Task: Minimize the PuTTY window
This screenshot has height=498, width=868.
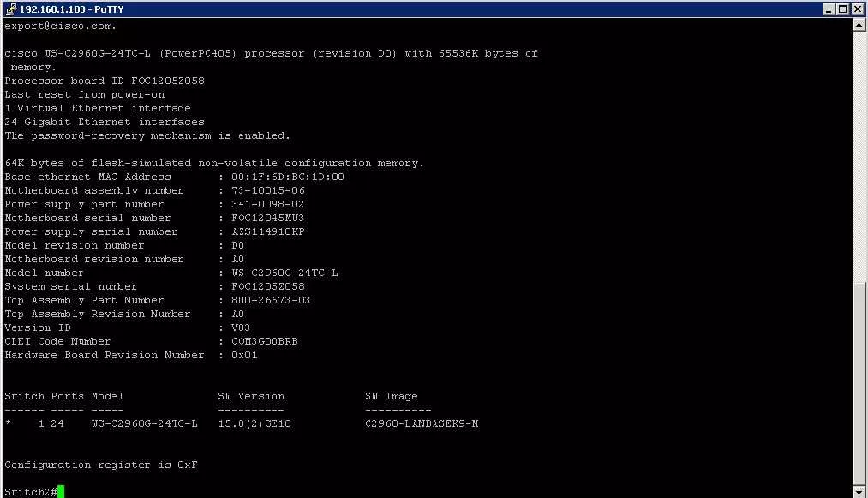Action: click(x=828, y=9)
